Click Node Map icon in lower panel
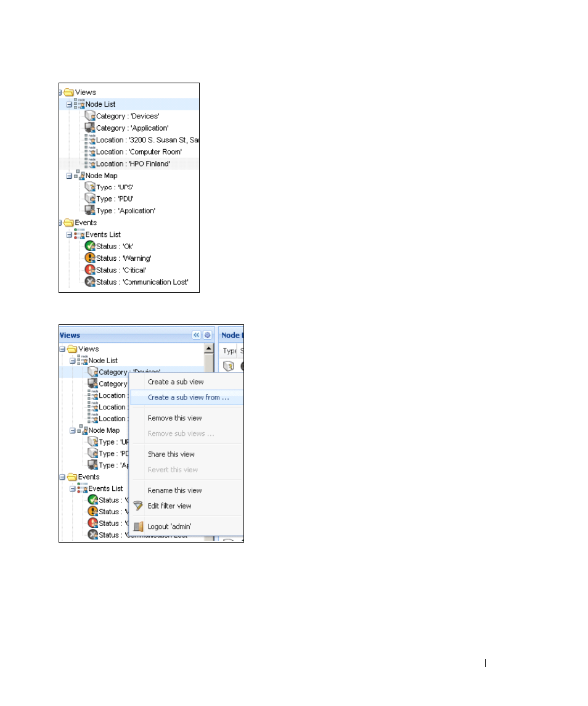The width and height of the screenshot is (588, 706). pos(83,430)
